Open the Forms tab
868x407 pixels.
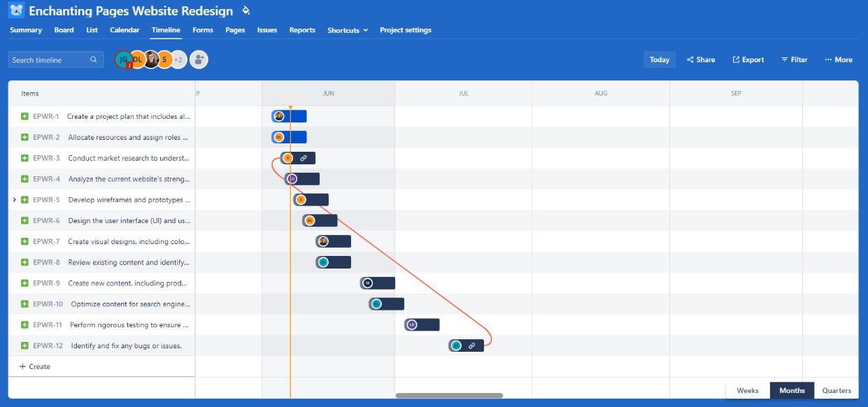point(203,30)
